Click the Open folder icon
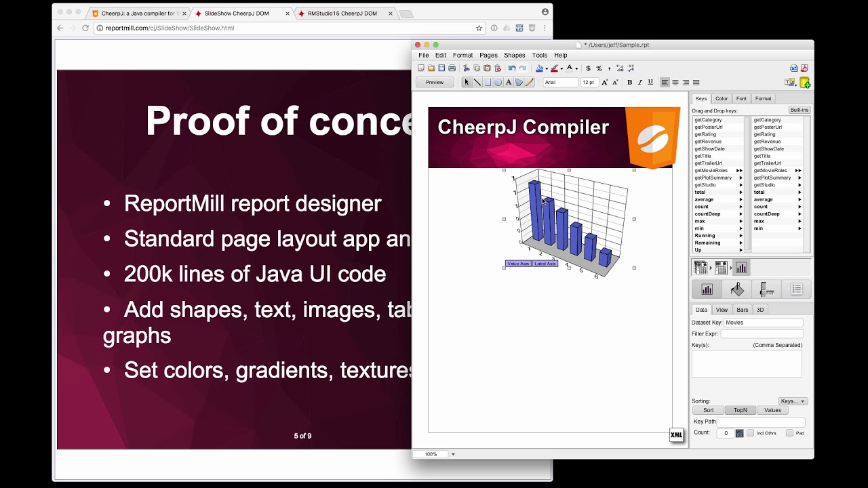This screenshot has height=488, width=868. click(431, 68)
